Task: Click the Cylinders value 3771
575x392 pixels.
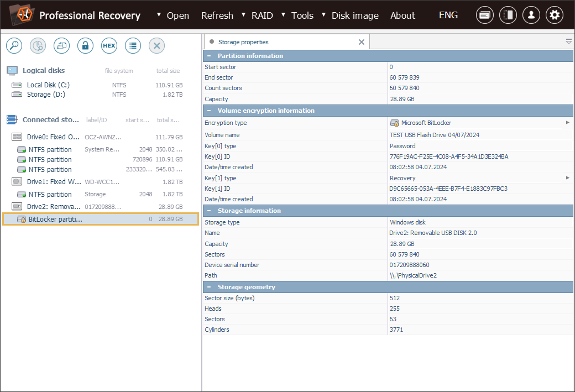Action: [x=396, y=330]
